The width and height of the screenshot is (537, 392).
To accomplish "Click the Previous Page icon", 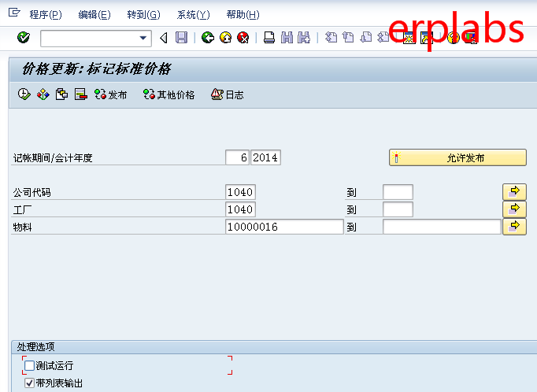I will tap(348, 37).
